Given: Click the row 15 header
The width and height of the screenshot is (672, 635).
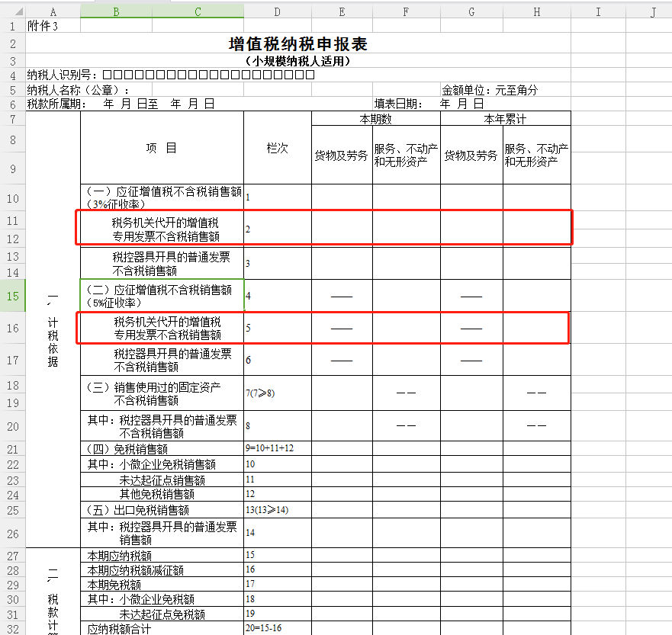Looking at the screenshot, I should coord(12,296).
